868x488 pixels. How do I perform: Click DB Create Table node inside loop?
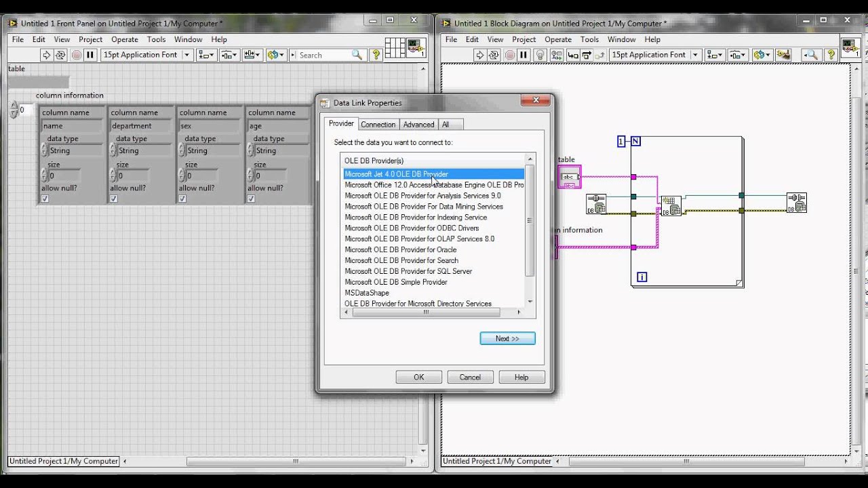671,206
